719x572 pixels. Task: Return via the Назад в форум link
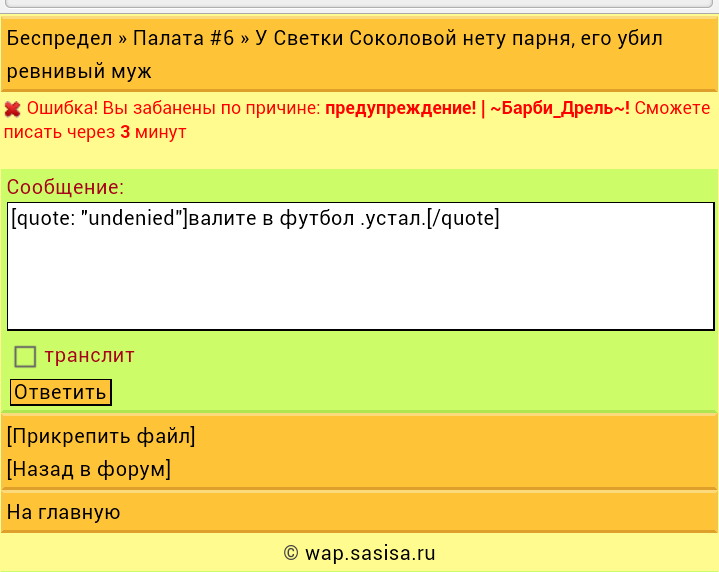pos(89,469)
